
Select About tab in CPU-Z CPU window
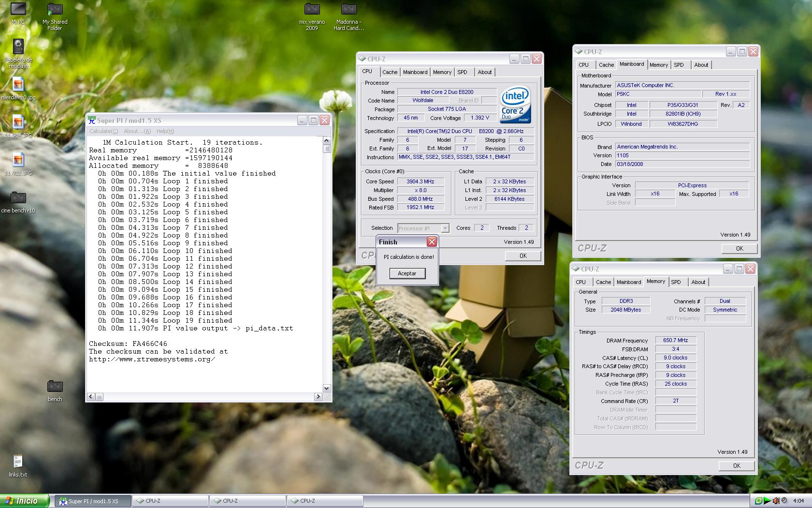[x=485, y=72]
